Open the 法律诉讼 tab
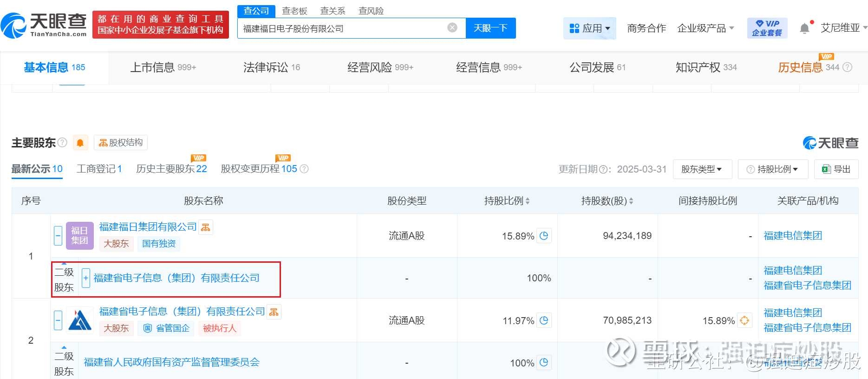868x379 pixels. (272, 67)
